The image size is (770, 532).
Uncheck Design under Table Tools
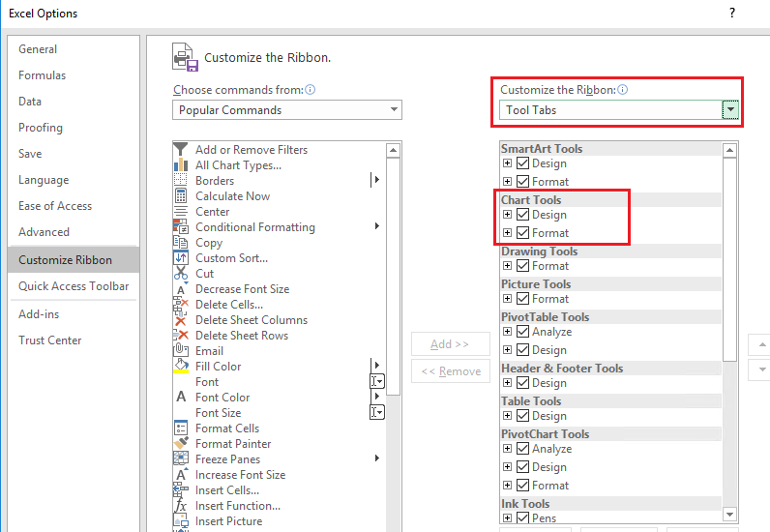523,415
